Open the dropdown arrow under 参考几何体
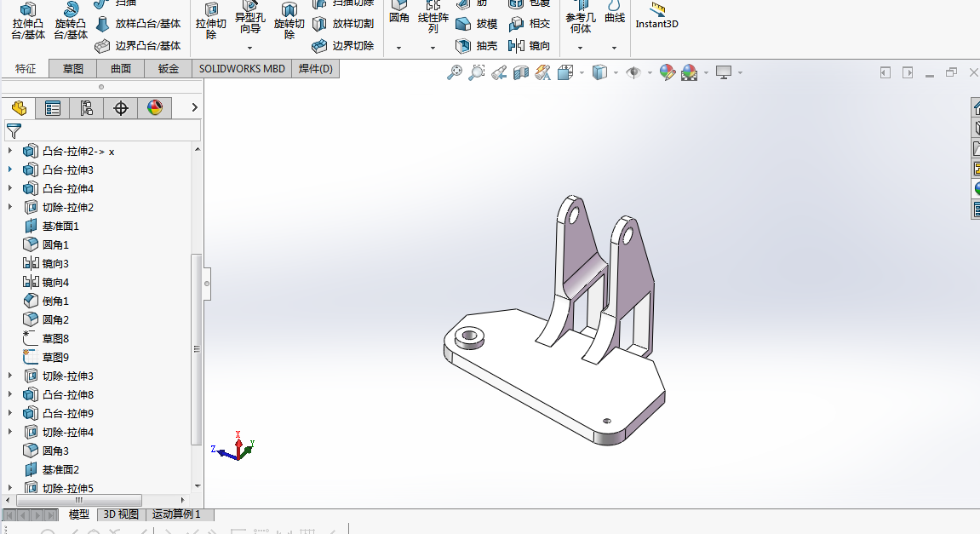The image size is (980, 534). [x=580, y=48]
